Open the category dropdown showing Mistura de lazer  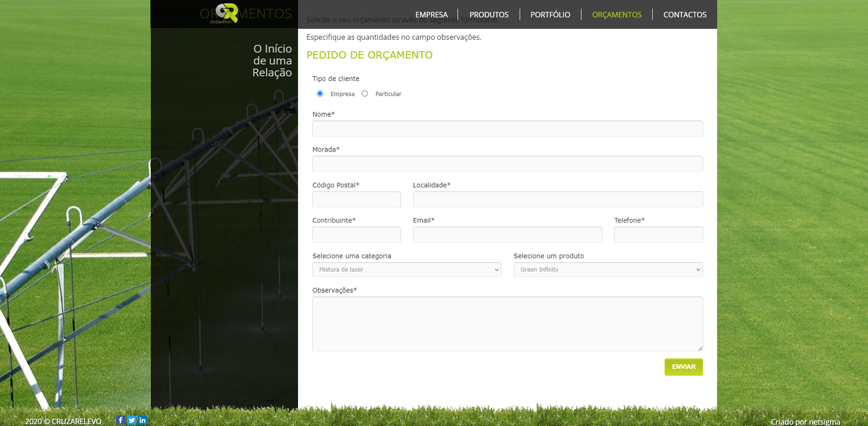coord(407,270)
